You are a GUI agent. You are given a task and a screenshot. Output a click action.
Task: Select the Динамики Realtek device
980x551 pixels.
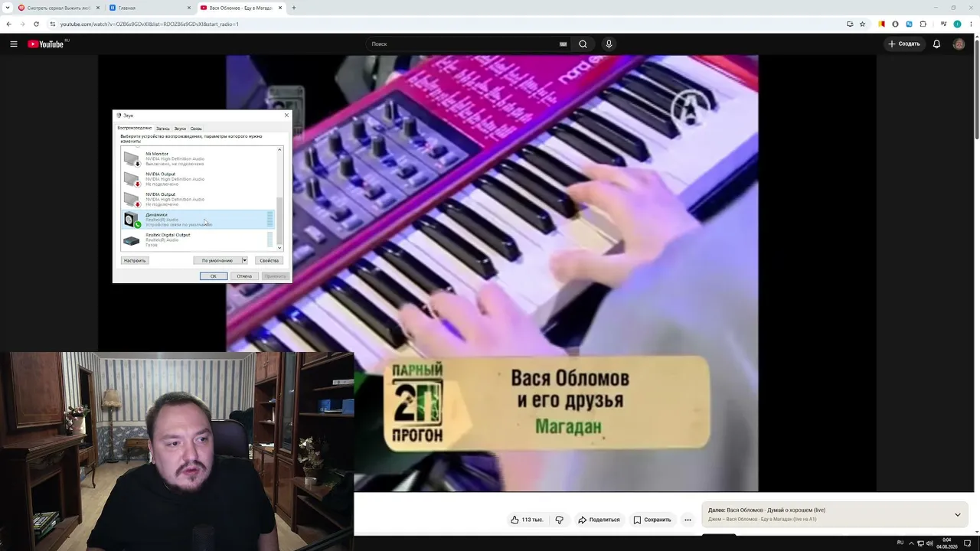click(198, 220)
